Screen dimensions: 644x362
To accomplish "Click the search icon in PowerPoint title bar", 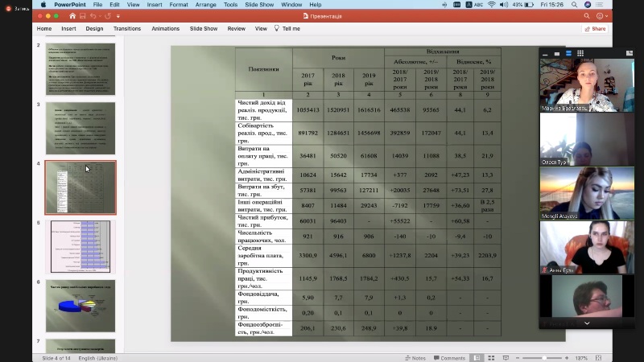I will [587, 16].
